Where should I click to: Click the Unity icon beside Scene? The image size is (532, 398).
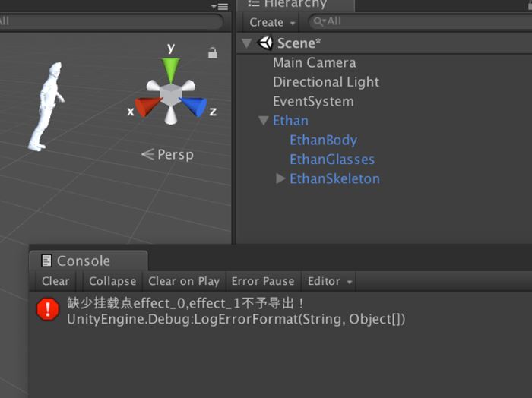coord(266,43)
